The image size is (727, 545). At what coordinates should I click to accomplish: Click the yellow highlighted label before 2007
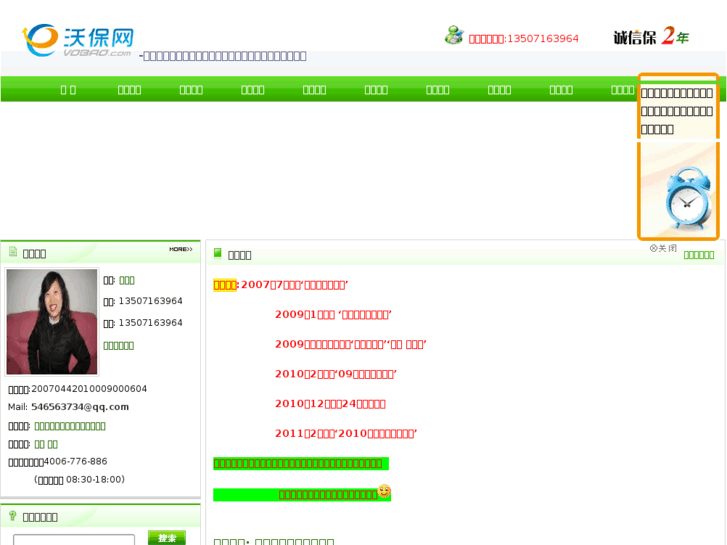tap(225, 285)
